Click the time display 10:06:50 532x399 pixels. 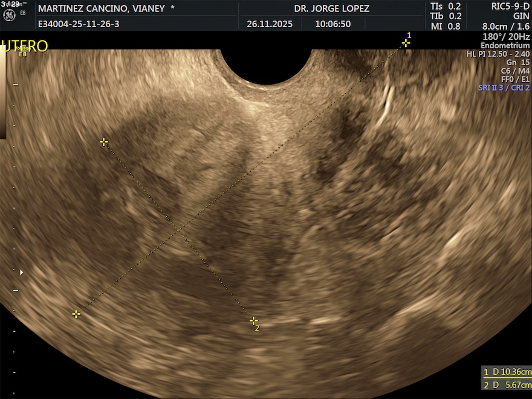[332, 25]
